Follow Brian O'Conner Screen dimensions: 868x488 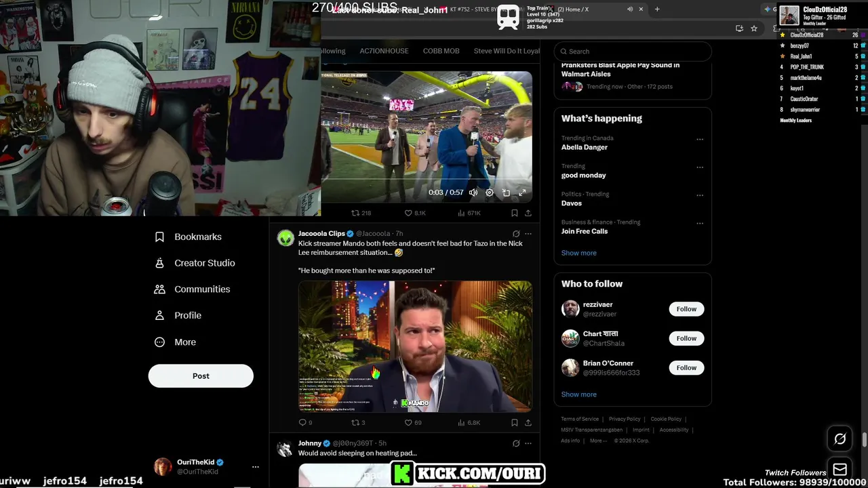pyautogui.click(x=686, y=367)
